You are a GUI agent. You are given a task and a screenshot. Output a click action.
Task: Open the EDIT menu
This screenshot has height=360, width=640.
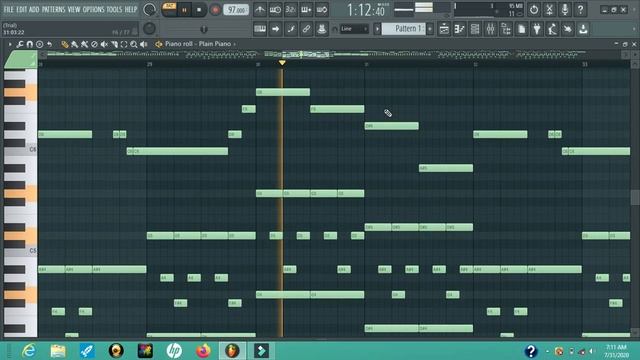(22, 9)
